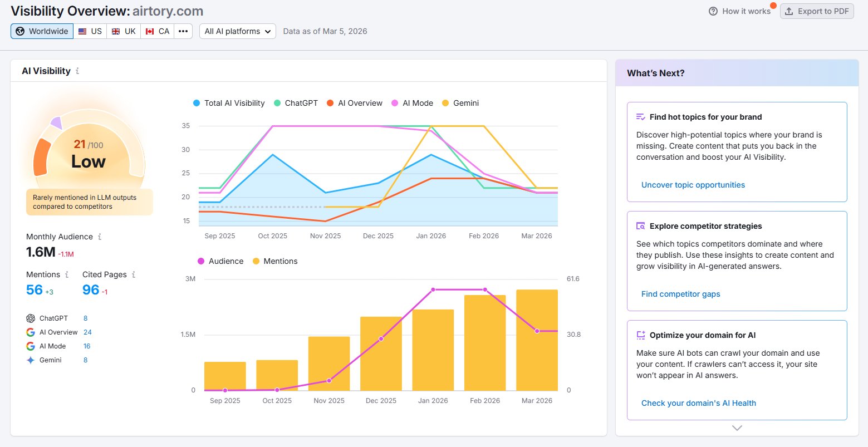Click ChatGPT mentions value 8

85,318
